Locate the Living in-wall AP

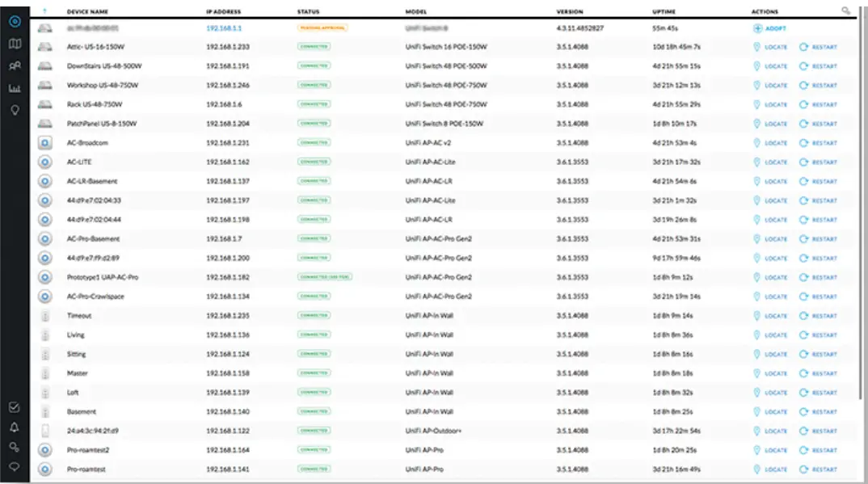pyautogui.click(x=770, y=335)
